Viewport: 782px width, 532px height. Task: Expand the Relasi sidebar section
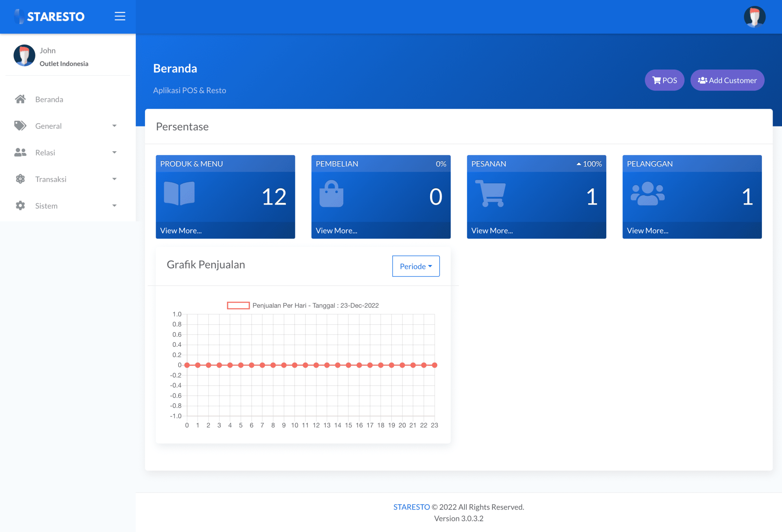click(45, 152)
